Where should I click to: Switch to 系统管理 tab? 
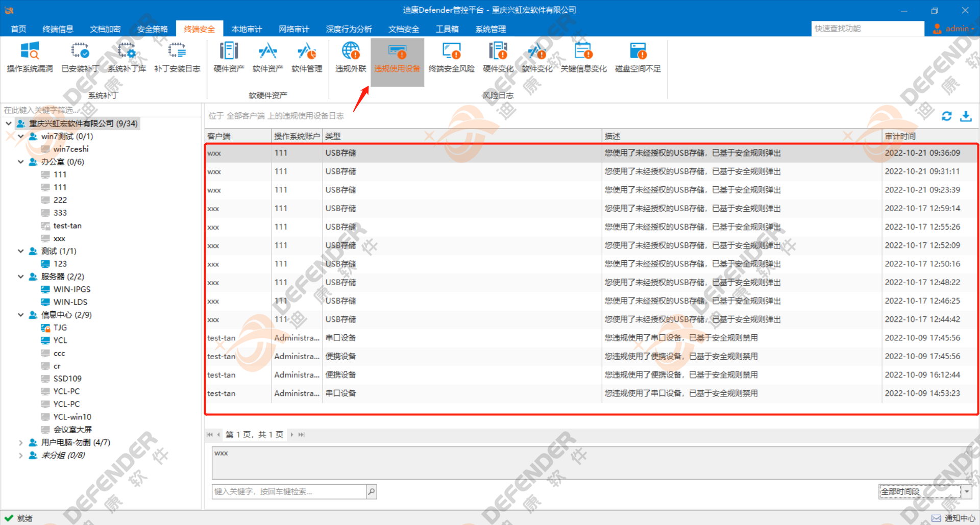pyautogui.click(x=491, y=29)
